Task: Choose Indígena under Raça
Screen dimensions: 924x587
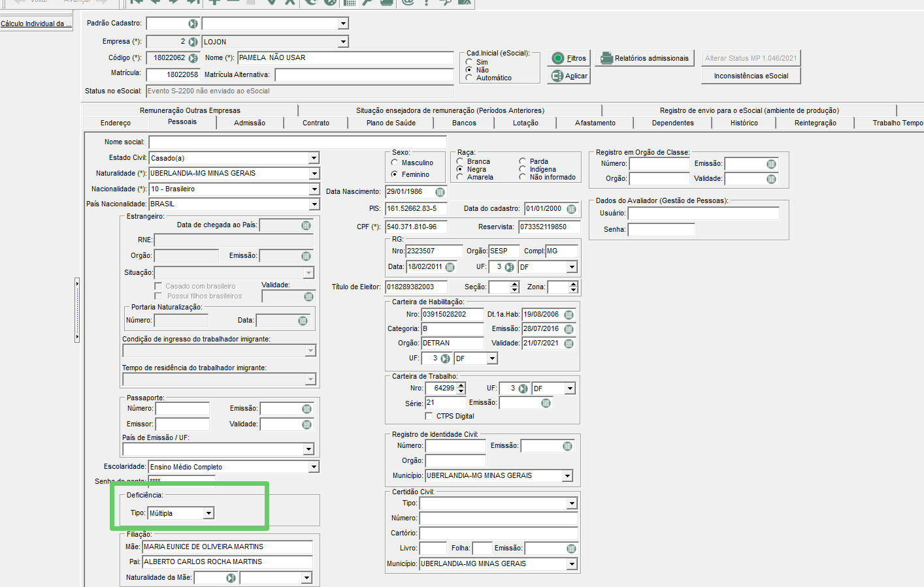Action: pos(523,169)
